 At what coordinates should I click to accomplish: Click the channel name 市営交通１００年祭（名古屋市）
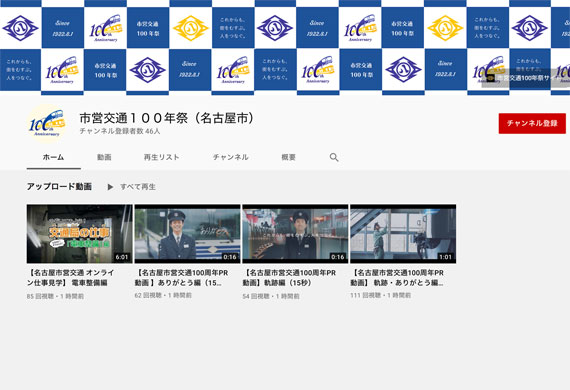(x=167, y=118)
